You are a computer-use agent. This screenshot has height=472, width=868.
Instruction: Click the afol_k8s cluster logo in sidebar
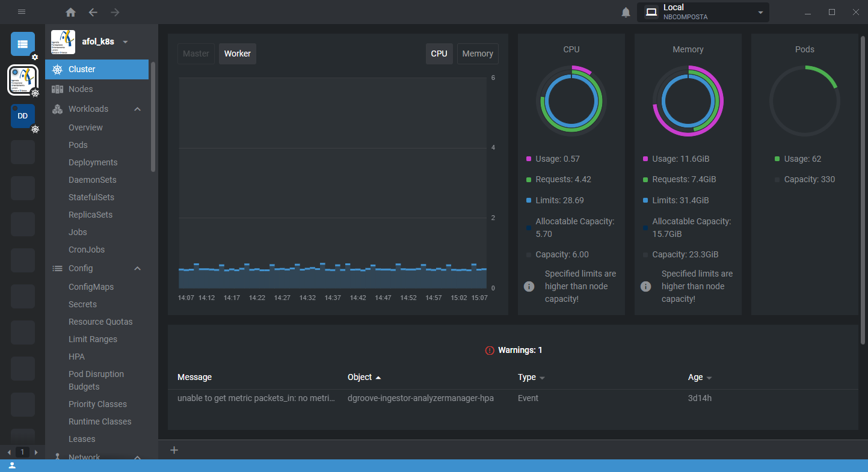click(x=63, y=42)
